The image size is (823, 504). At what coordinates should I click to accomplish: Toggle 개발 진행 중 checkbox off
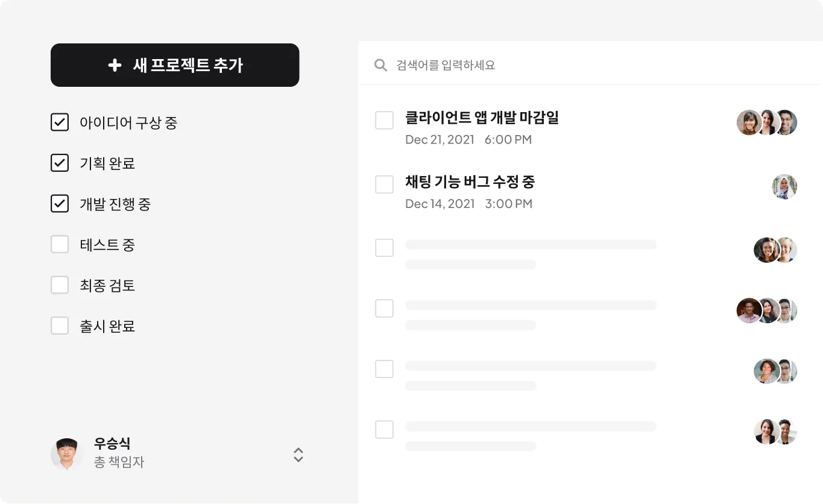coord(60,204)
